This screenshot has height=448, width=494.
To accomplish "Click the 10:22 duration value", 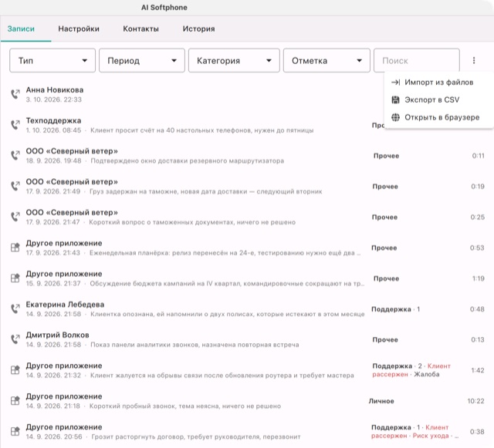I will pos(475,401).
